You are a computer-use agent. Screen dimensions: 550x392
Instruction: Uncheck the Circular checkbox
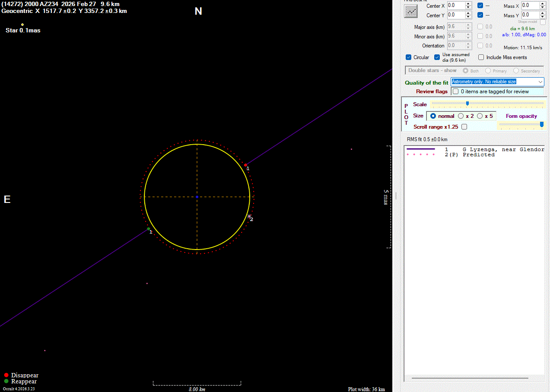click(x=409, y=57)
